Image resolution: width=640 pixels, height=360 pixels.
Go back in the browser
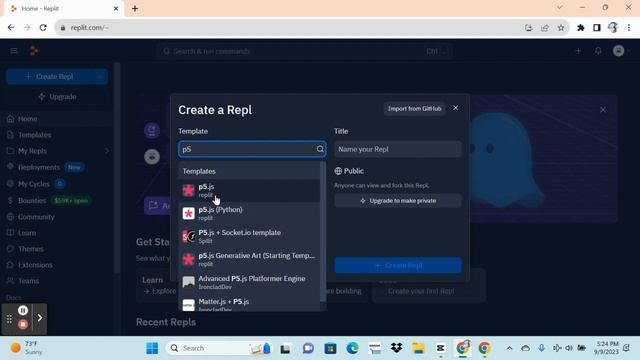coord(11,27)
